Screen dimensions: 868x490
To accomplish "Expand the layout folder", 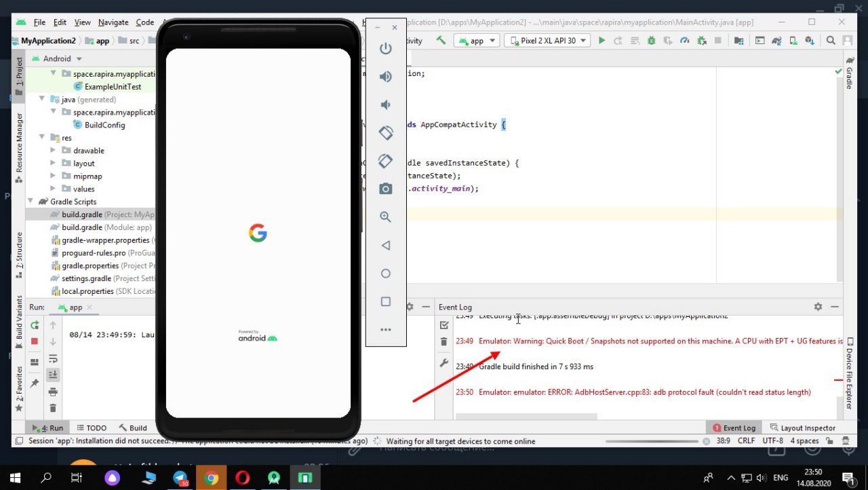I will tap(54, 164).
